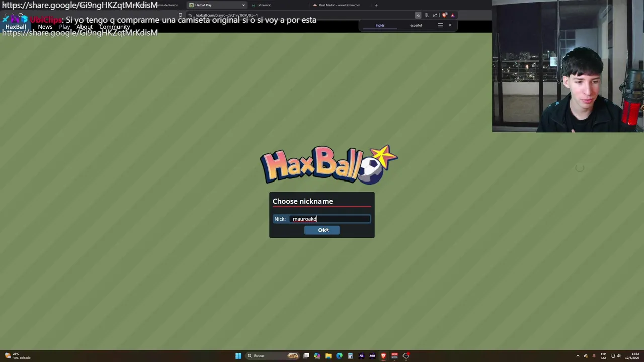Click the Ok button in nickname dialog
The image size is (644, 362).
point(322,230)
